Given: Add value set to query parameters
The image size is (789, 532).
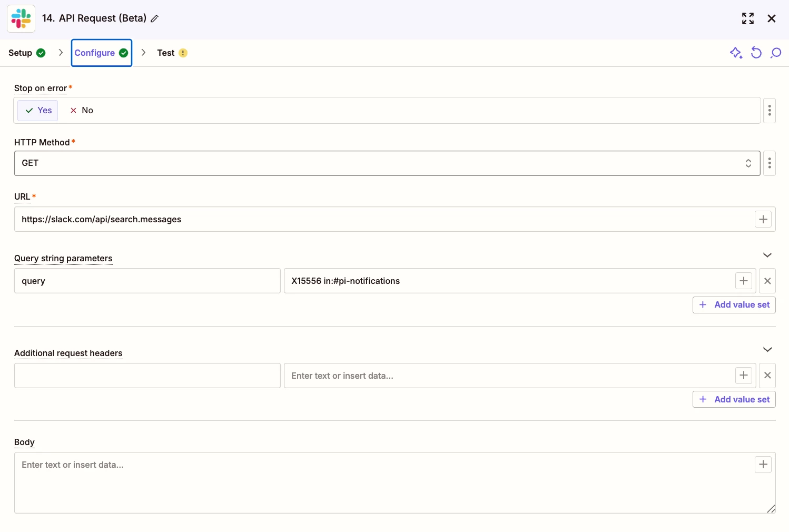Looking at the screenshot, I should tap(734, 304).
